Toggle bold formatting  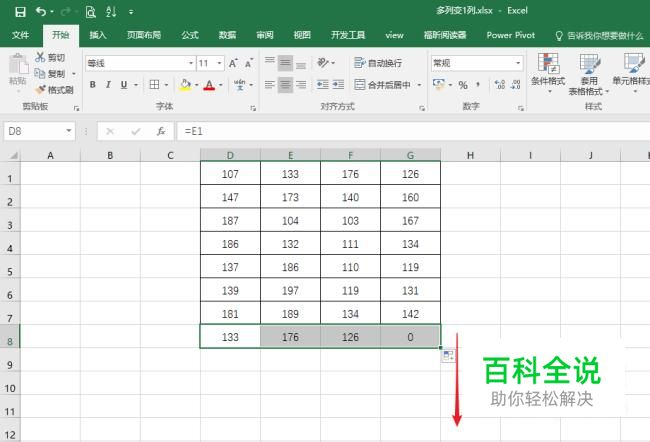(x=93, y=85)
